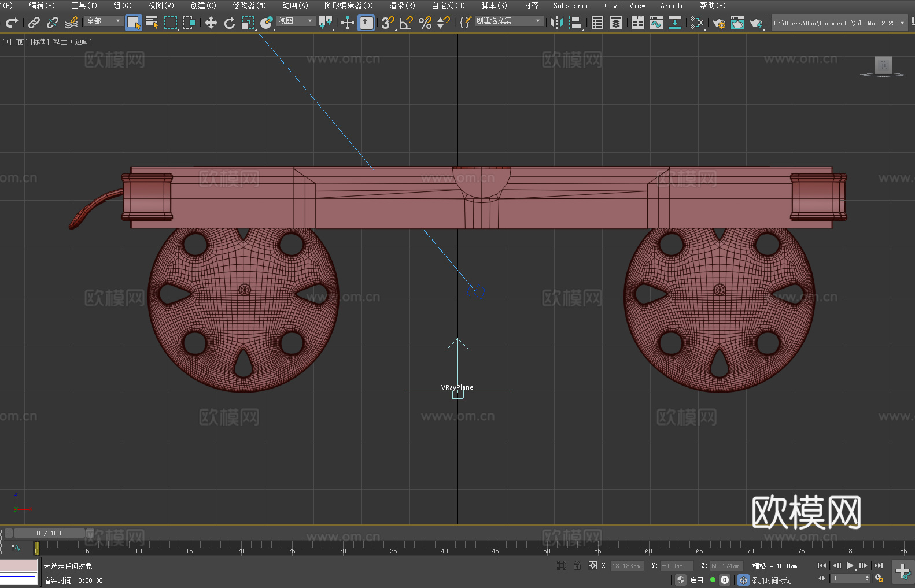
Task: Click the time slider showing 0 / 100
Action: point(49,533)
